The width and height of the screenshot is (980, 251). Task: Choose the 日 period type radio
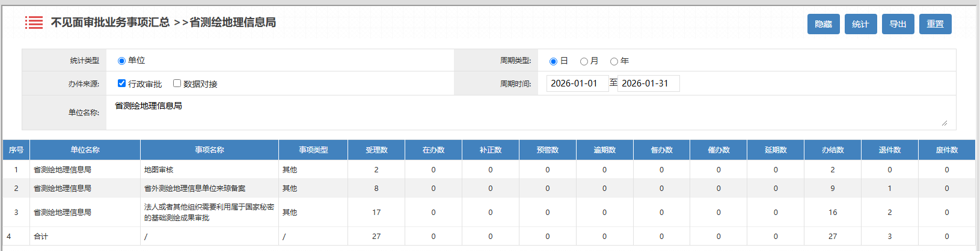(x=553, y=61)
